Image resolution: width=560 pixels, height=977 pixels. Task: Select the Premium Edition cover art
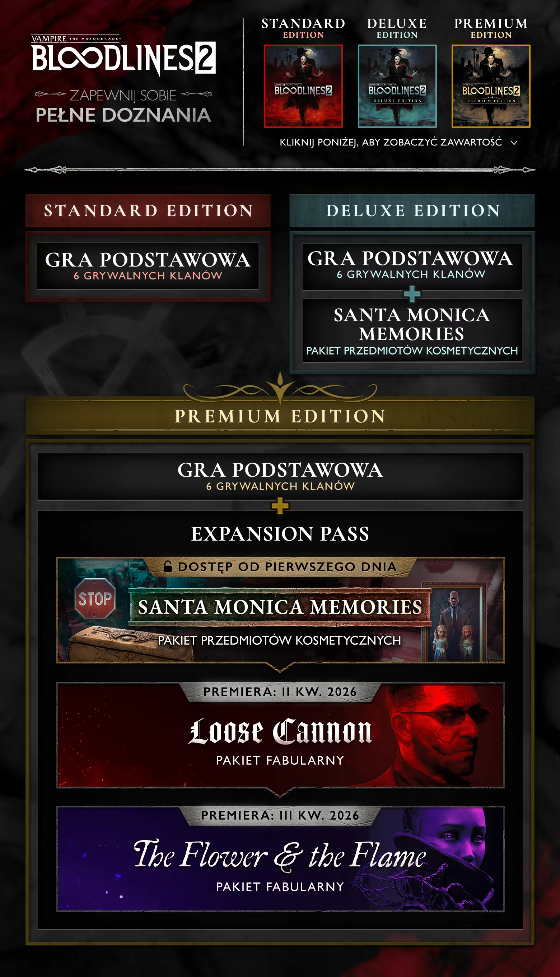coord(491,86)
